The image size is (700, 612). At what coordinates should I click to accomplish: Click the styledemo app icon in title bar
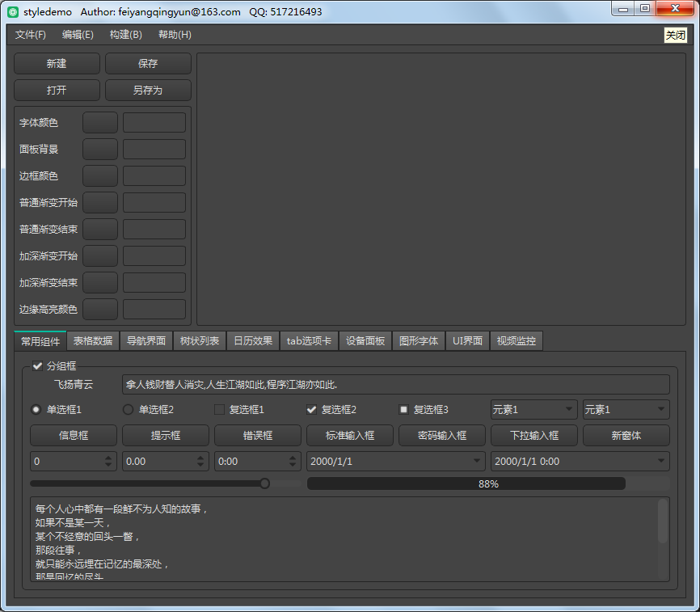click(x=13, y=12)
